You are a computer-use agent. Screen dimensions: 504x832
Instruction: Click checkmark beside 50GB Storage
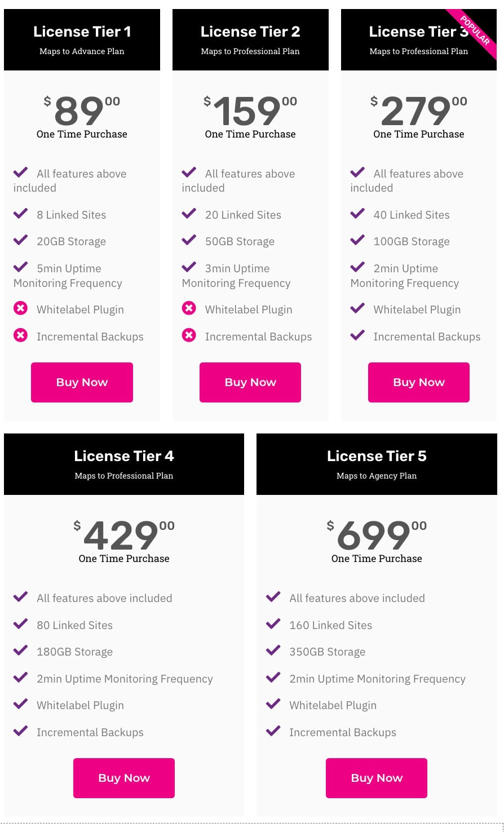189,240
